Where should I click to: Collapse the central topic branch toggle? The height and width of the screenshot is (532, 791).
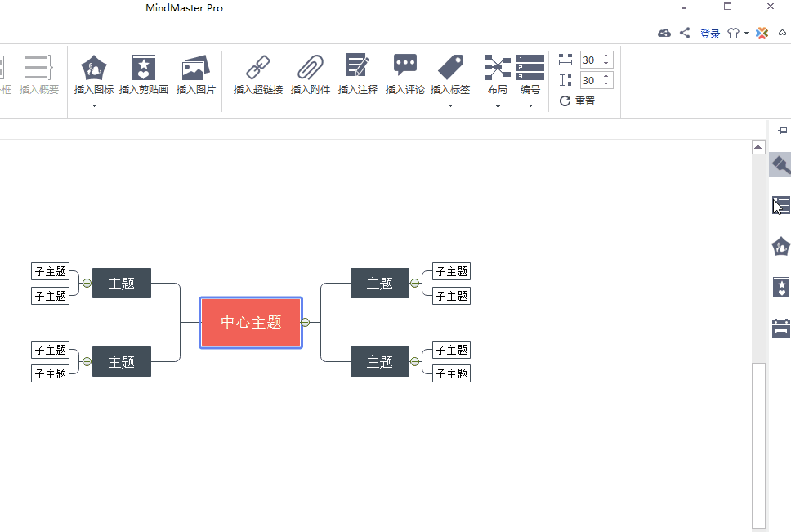pos(305,322)
